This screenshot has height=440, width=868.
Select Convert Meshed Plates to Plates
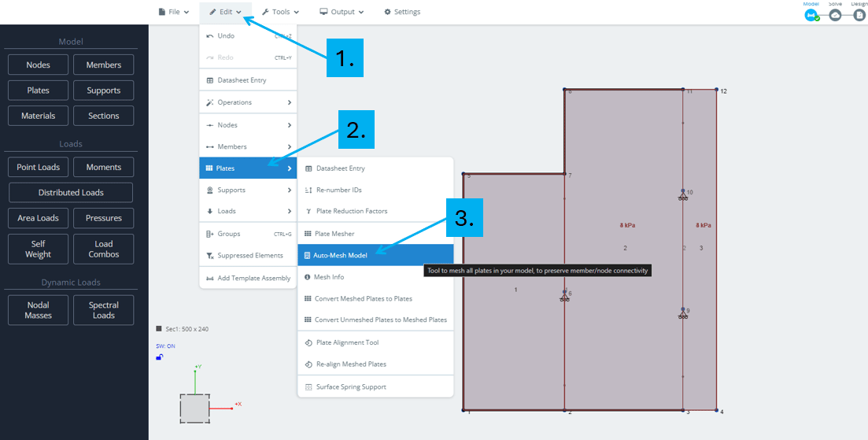[x=375, y=298]
